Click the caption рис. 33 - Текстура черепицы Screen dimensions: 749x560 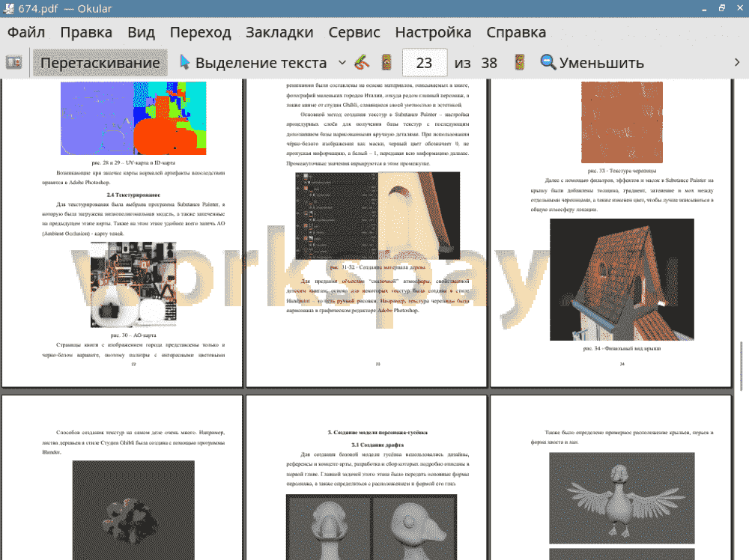click(x=622, y=171)
